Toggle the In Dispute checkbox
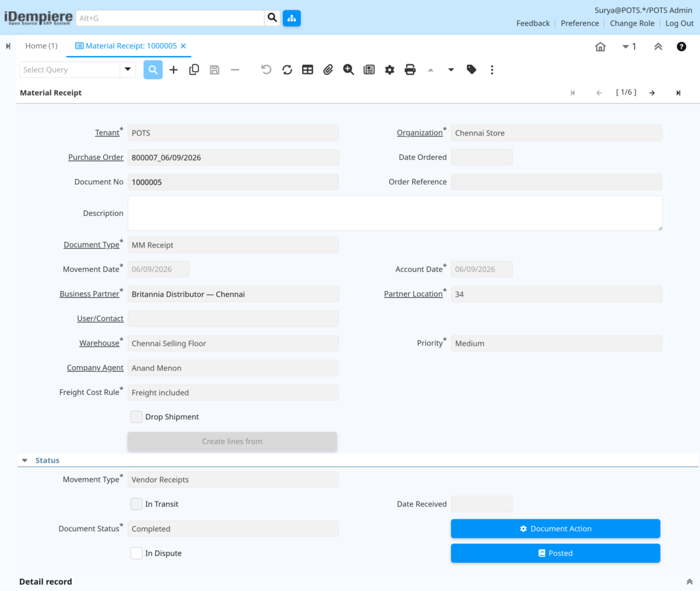The width and height of the screenshot is (700, 591). point(137,553)
